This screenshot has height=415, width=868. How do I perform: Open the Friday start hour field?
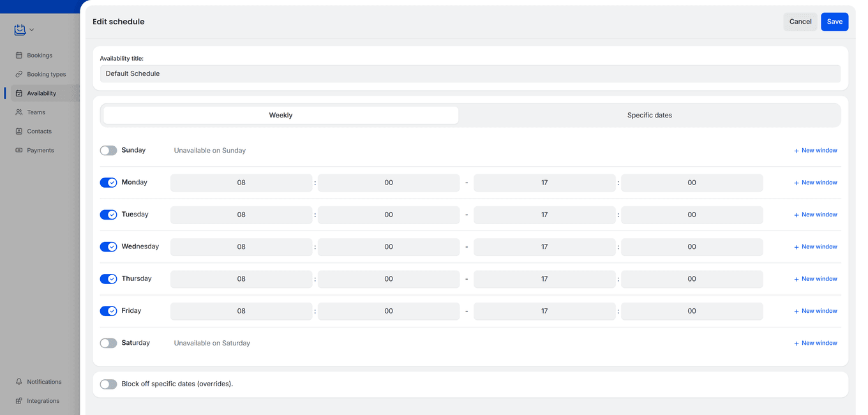241,311
